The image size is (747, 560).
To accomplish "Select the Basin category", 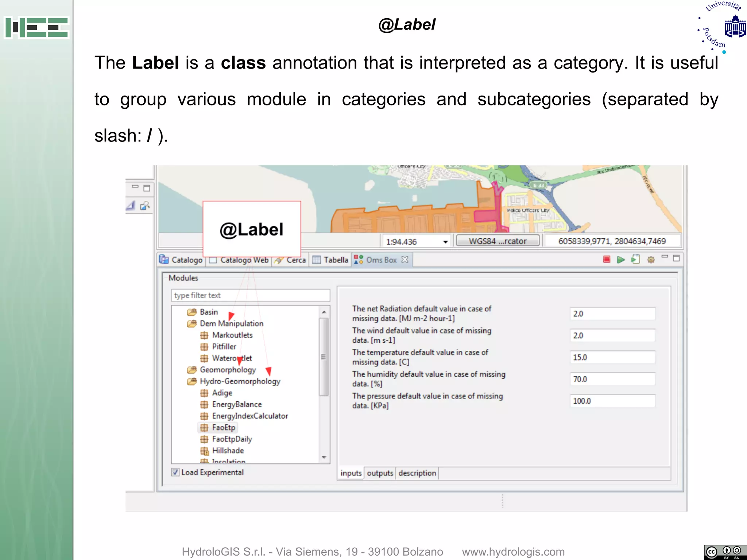I will click(x=209, y=312).
